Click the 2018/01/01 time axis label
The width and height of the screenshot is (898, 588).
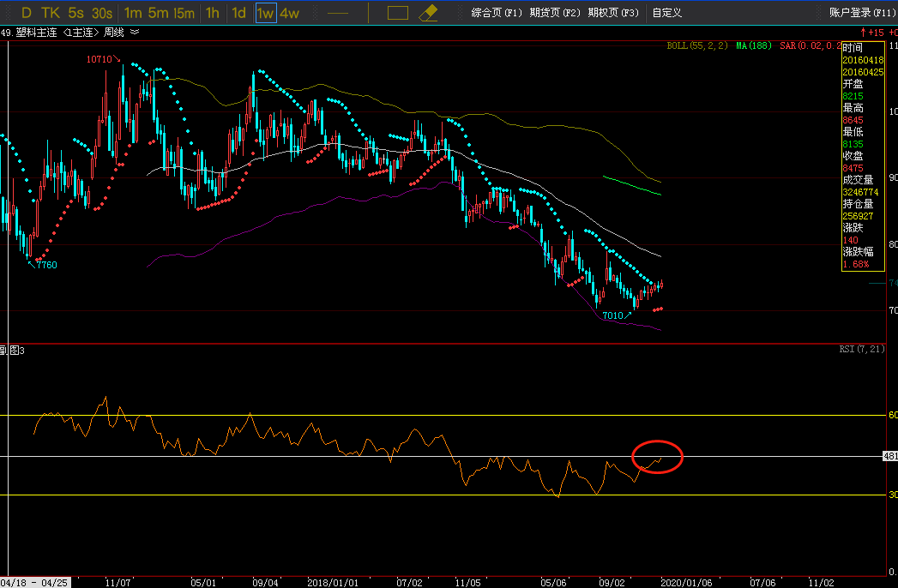[x=333, y=582]
